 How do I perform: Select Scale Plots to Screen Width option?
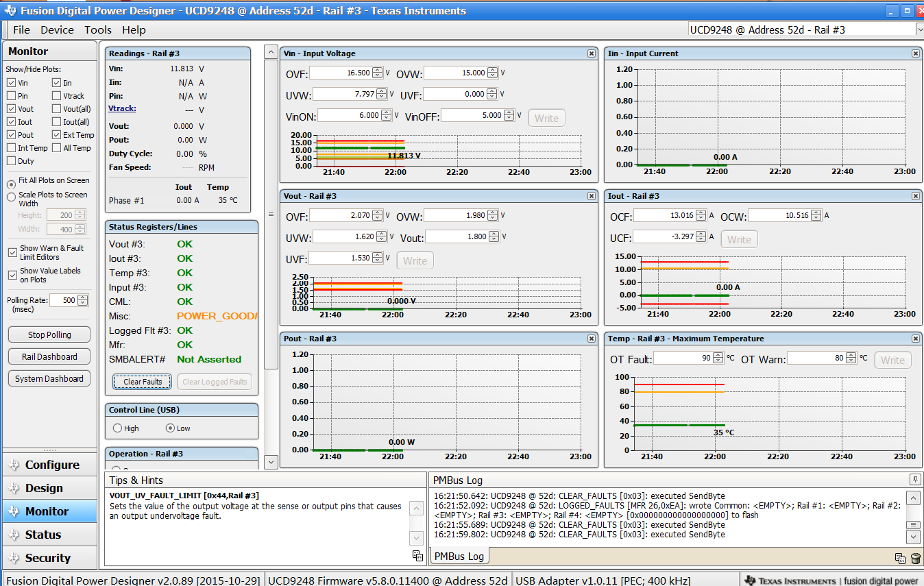point(11,197)
